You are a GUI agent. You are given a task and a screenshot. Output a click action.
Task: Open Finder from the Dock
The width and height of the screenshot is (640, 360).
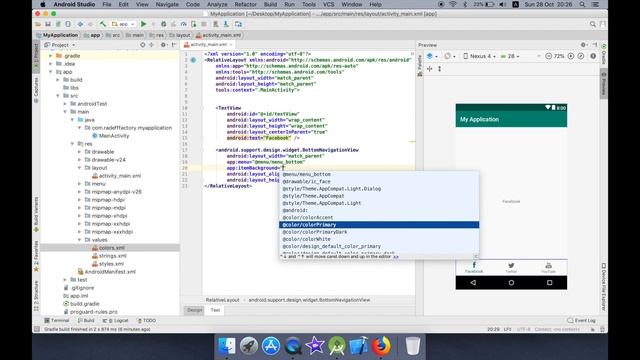227,346
